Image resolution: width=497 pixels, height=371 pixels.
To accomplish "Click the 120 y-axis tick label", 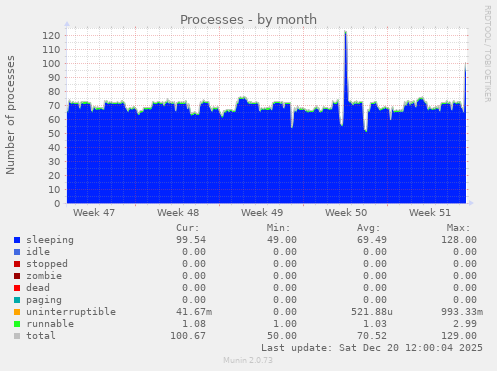I will [51, 36].
